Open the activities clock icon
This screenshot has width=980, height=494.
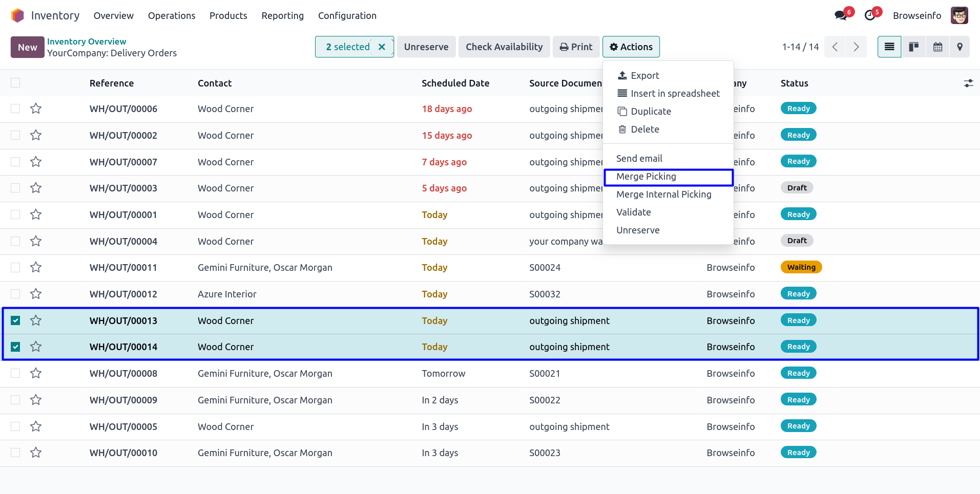coord(870,15)
